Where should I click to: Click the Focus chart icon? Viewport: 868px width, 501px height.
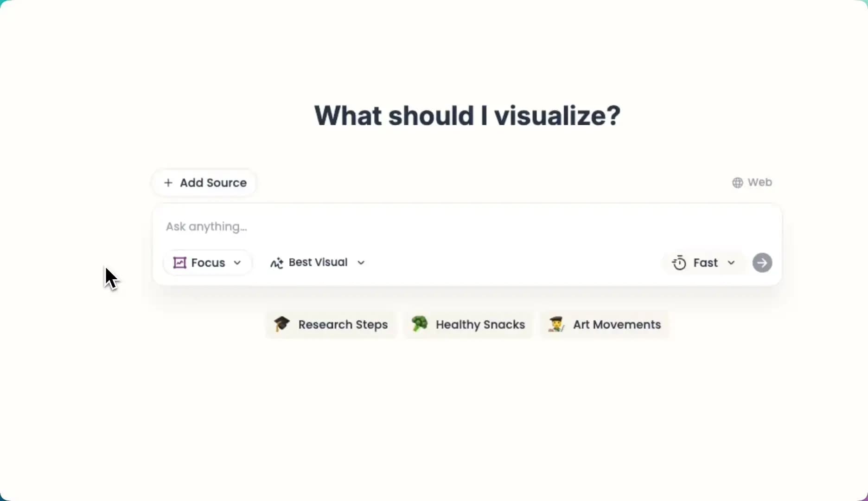(179, 263)
